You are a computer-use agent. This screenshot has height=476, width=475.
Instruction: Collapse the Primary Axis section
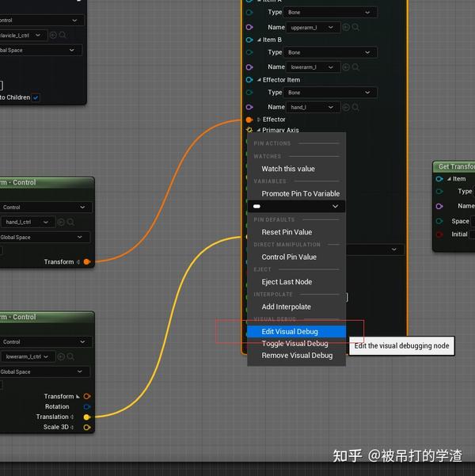click(x=259, y=130)
